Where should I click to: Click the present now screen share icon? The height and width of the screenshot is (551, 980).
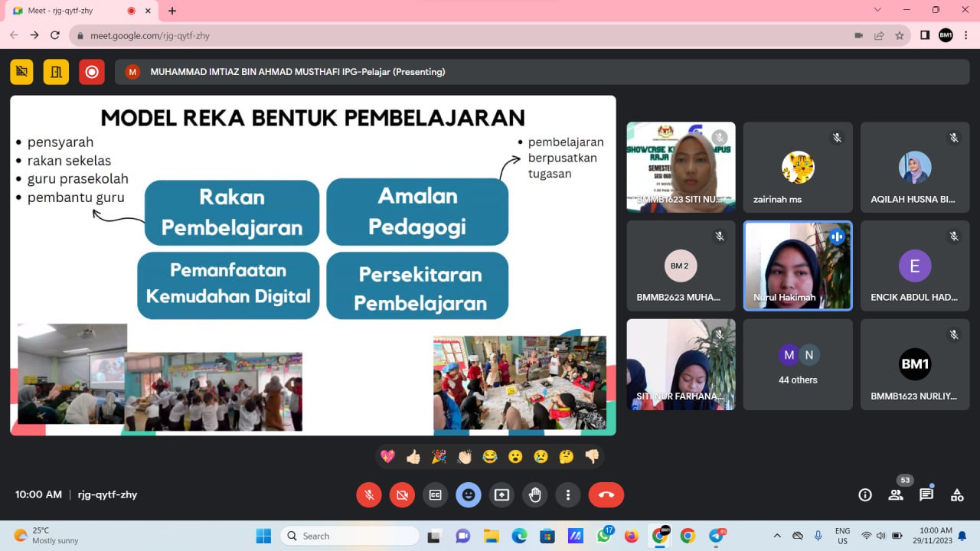501,495
